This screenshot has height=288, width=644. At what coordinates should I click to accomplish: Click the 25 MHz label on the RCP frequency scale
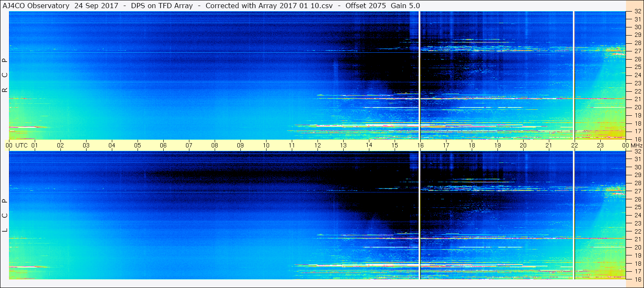(x=637, y=67)
